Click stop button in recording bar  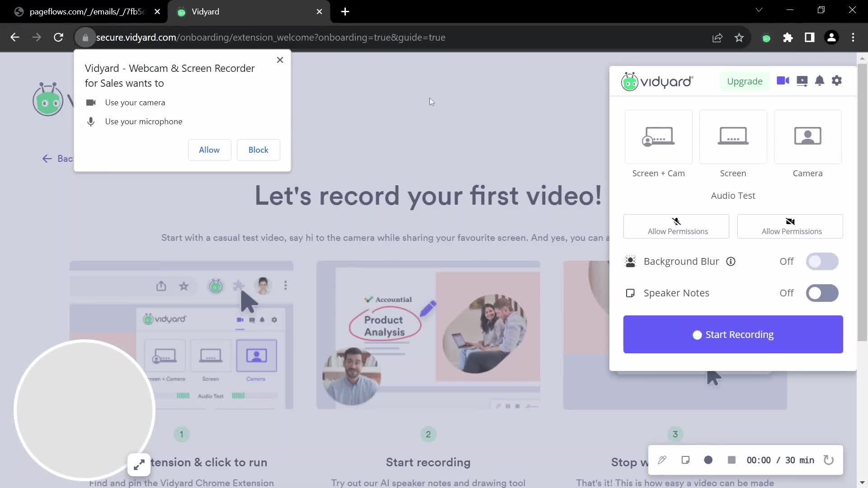731,460
